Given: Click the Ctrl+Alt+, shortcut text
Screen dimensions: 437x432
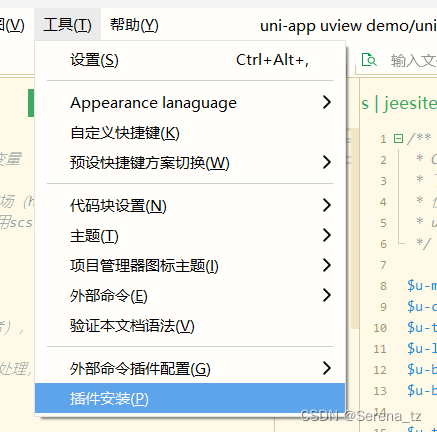Looking at the screenshot, I should (272, 60).
